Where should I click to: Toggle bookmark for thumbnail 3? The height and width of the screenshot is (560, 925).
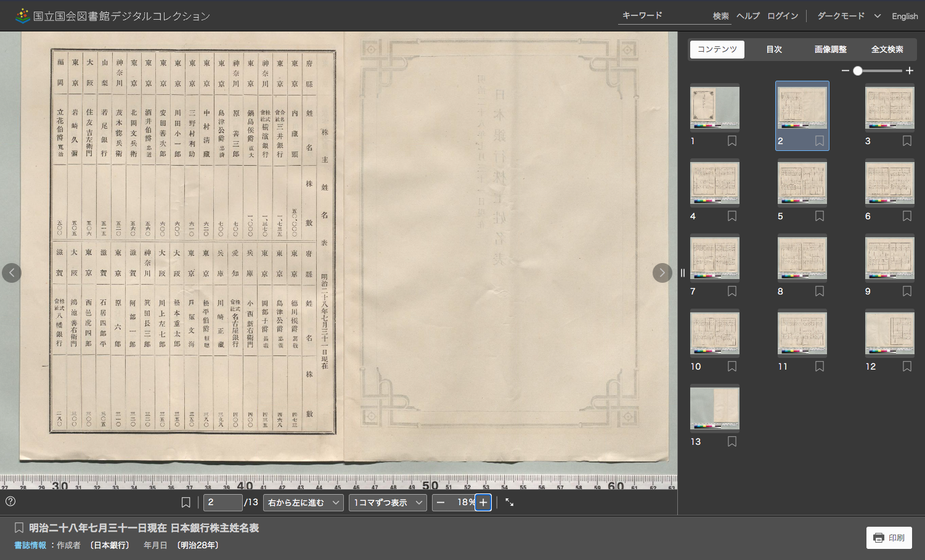[907, 141]
